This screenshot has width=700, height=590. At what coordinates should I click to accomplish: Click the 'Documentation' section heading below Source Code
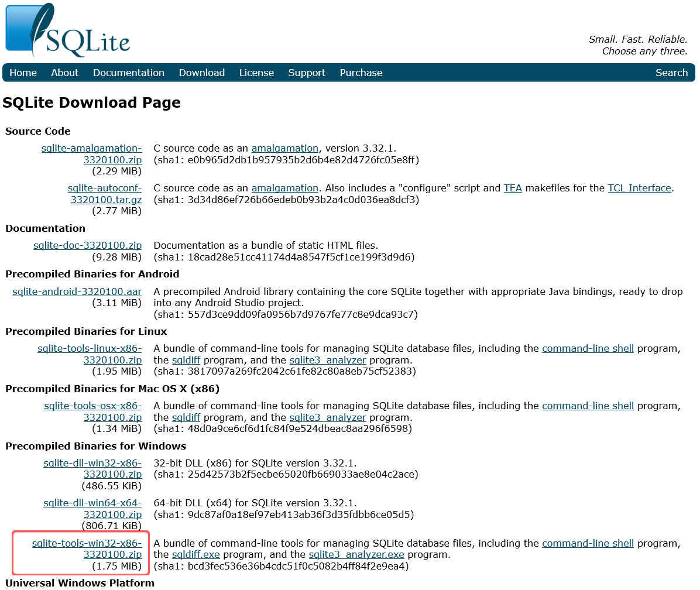pos(45,228)
